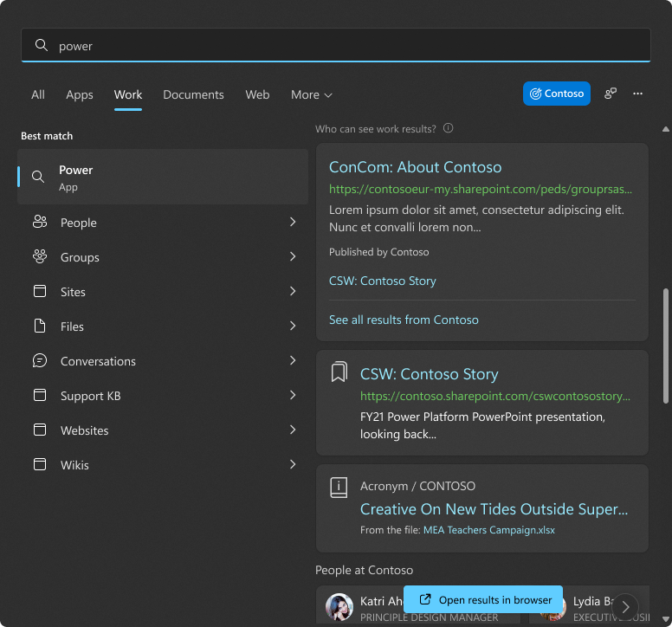The image size is (672, 627).
Task: Expand the Support KB chevron
Action: click(x=293, y=395)
